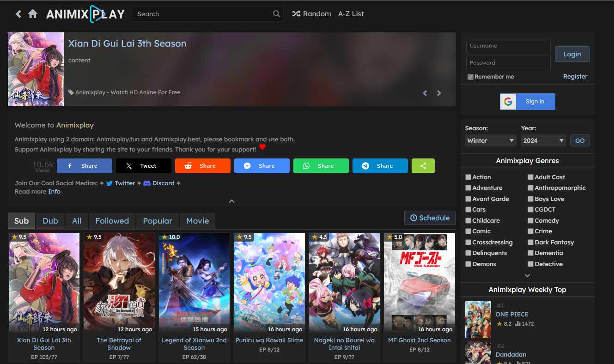This screenshot has height=364, width=614.
Task: Open the A-Z List page
Action: [x=351, y=14]
